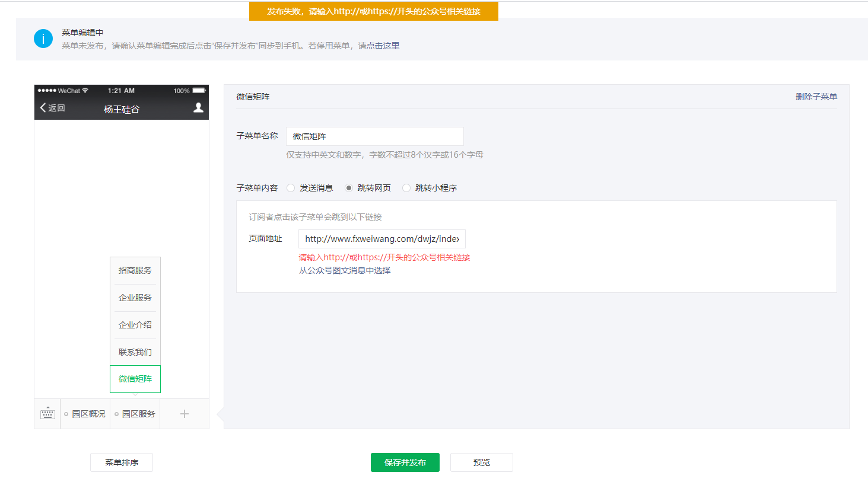Click the 删除子菜单 link
Image resolution: width=868 pixels, height=479 pixels.
pyautogui.click(x=816, y=97)
